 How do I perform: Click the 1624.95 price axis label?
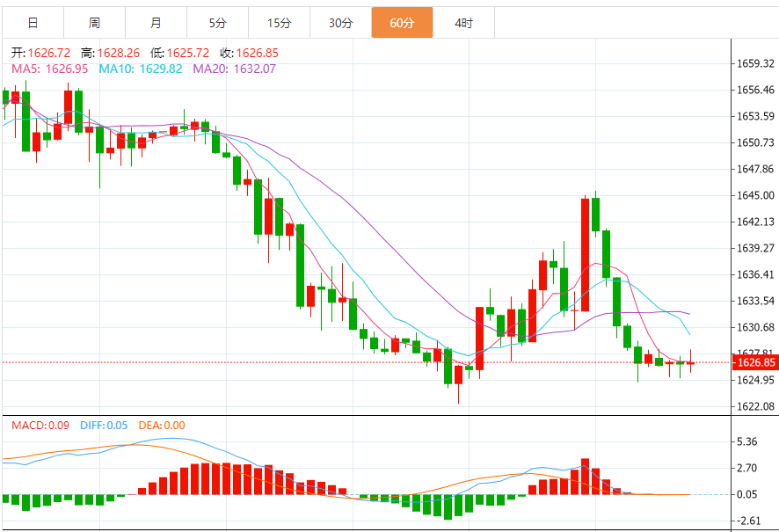tap(755, 380)
